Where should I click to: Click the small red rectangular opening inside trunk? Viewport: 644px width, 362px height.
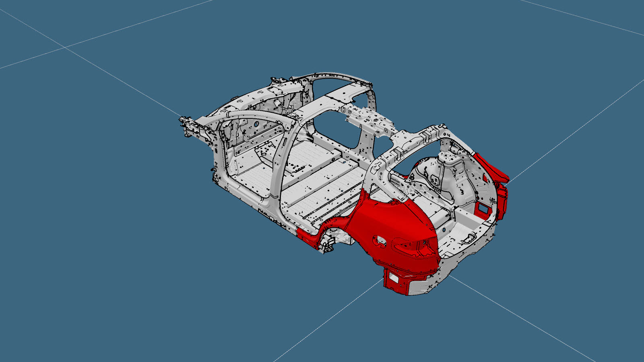[x=481, y=208]
